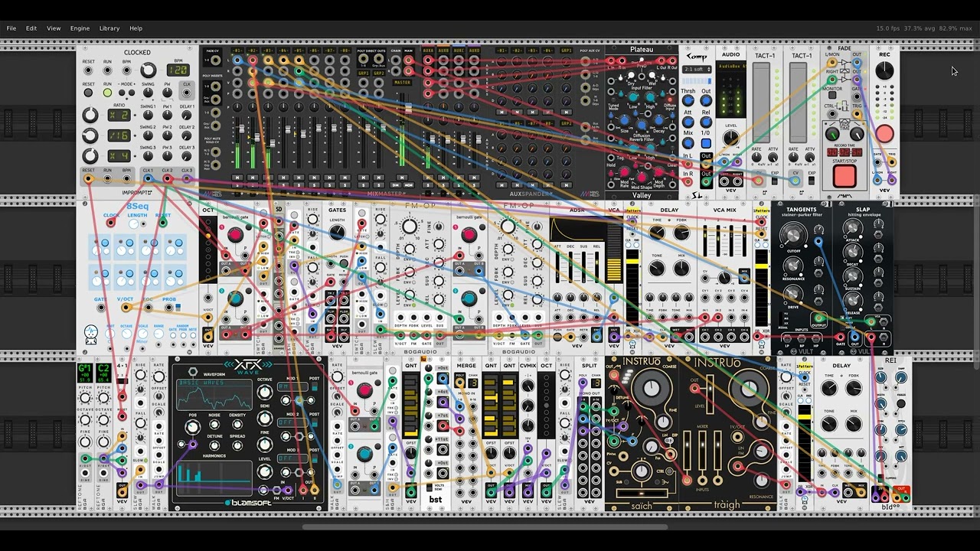Click MixMaster AUXA label
Viewport: 980px width, 551px height.
click(428, 51)
